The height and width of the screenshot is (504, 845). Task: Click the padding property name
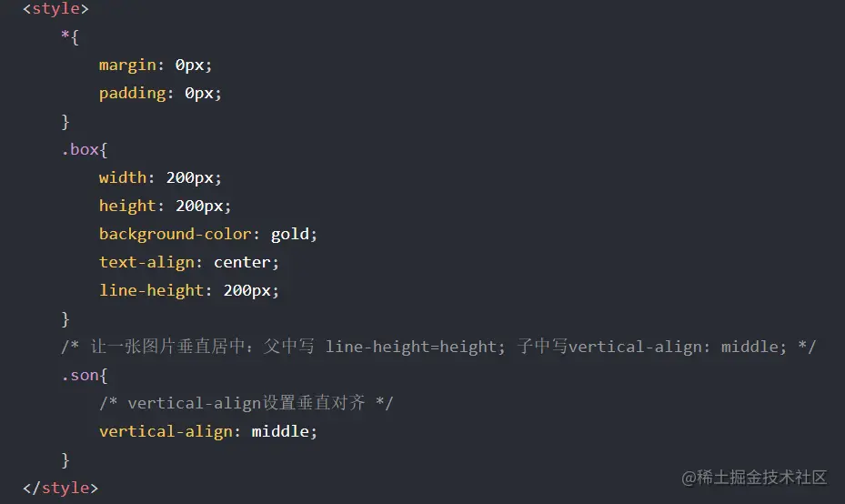[132, 94]
